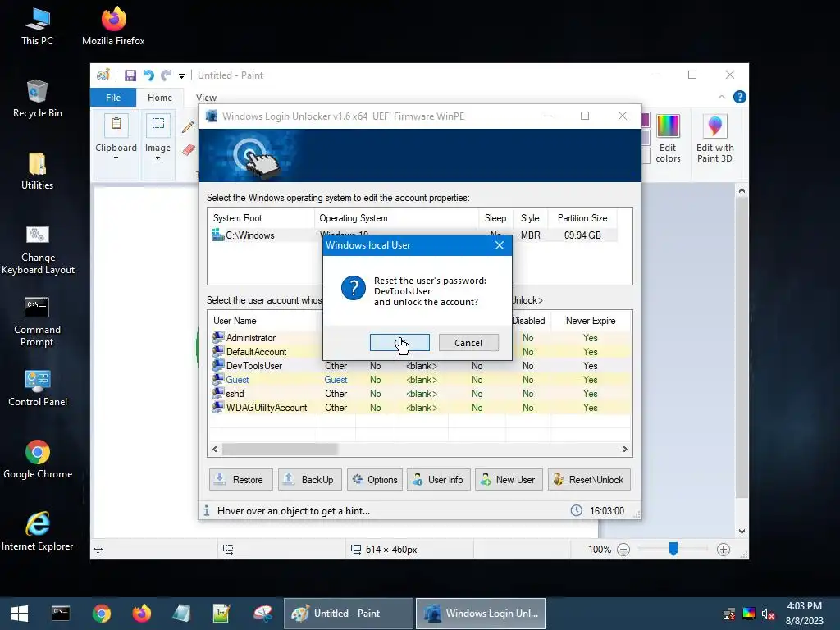Click the User Info button
This screenshot has width=840, height=630.
(x=439, y=479)
